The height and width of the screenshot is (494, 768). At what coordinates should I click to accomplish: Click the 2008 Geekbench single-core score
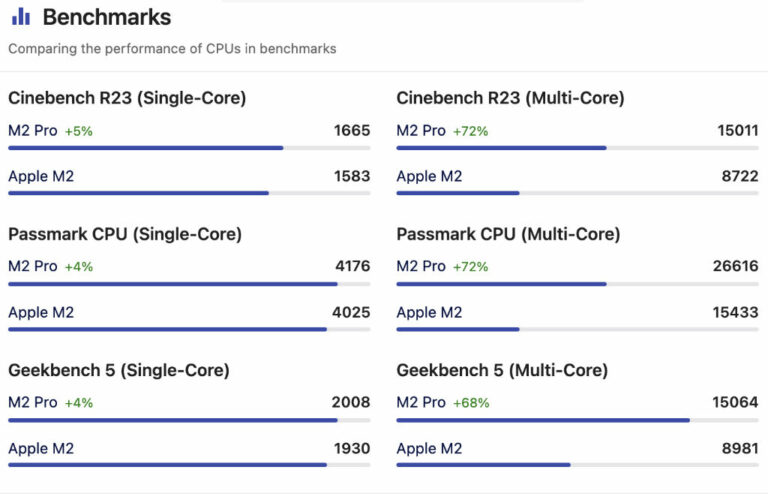[350, 402]
